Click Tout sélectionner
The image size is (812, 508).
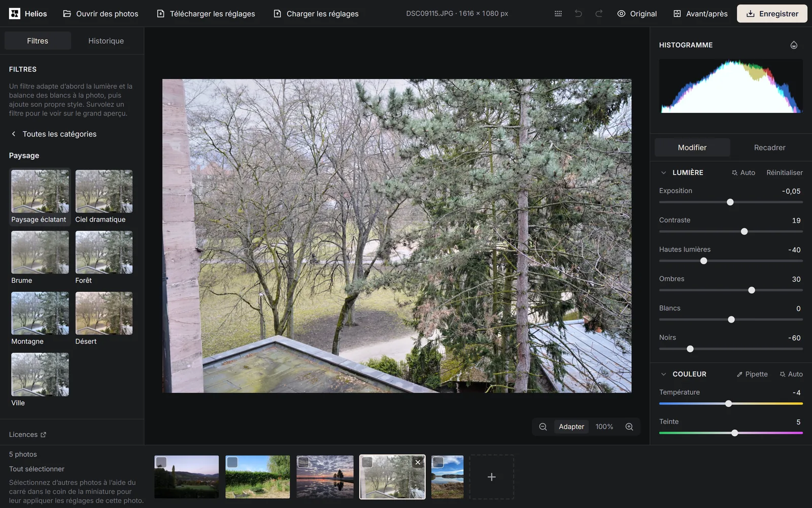coord(37,469)
